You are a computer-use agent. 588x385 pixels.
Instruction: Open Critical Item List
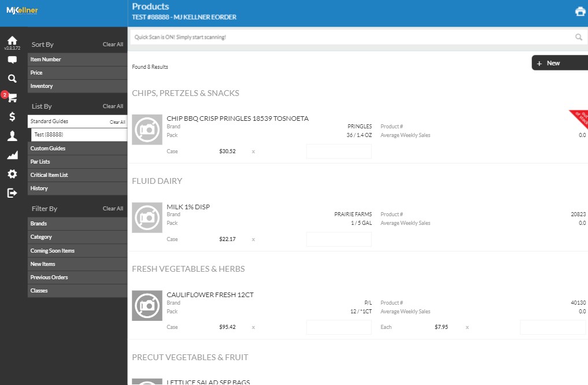pos(77,175)
